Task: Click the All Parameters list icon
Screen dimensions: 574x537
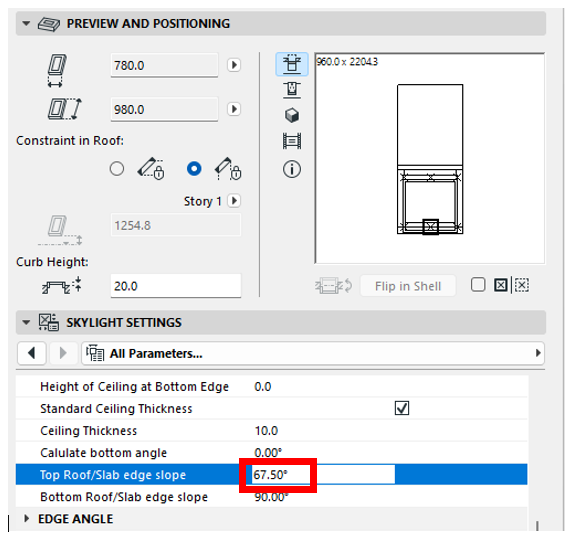Action: 95,353
